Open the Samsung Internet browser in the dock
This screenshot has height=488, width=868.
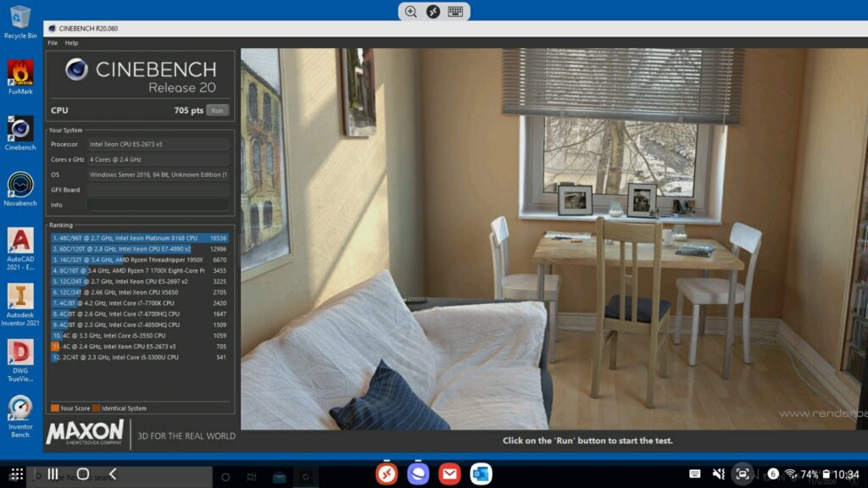coord(418,474)
